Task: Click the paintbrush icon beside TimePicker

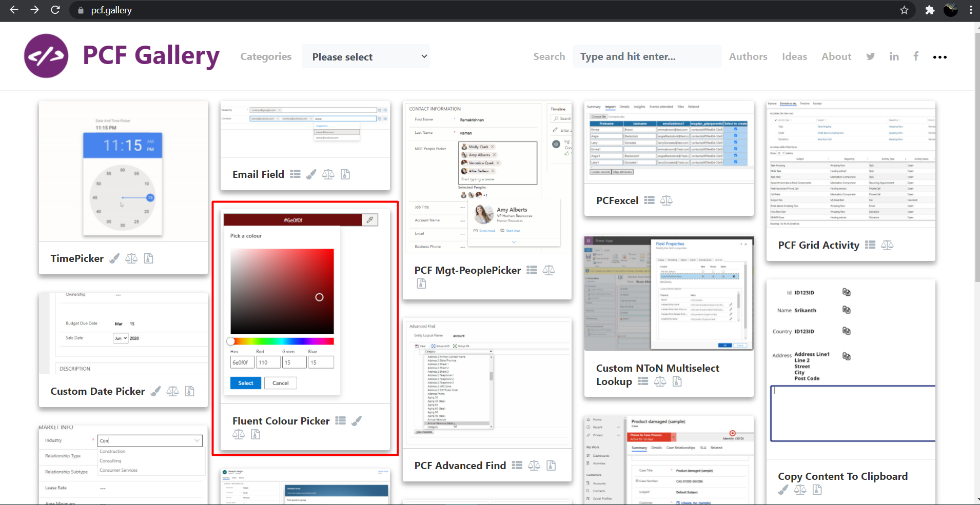Action: coord(115,258)
